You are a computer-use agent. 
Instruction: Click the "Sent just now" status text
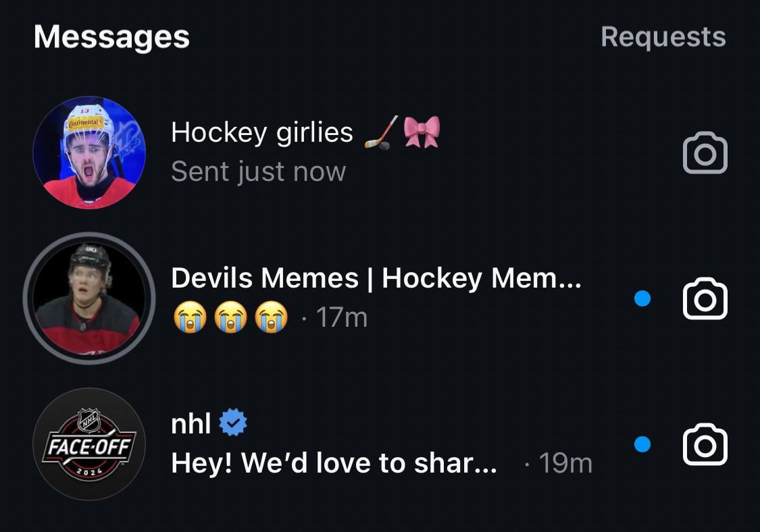tap(258, 171)
